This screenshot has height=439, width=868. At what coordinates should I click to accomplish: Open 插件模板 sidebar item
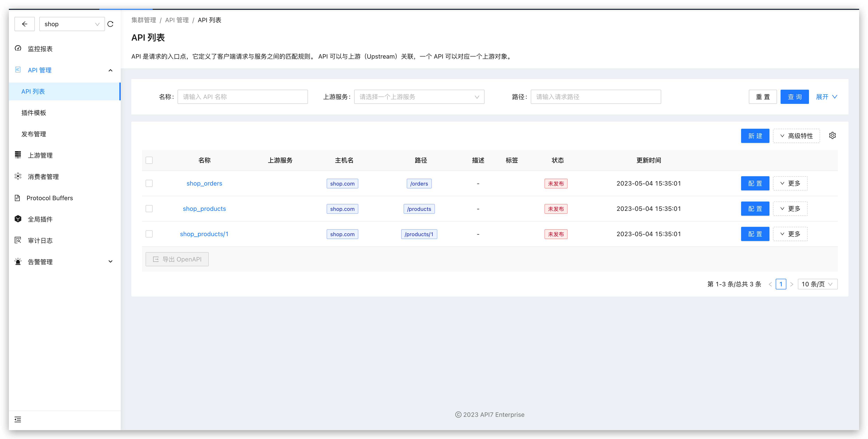point(64,113)
